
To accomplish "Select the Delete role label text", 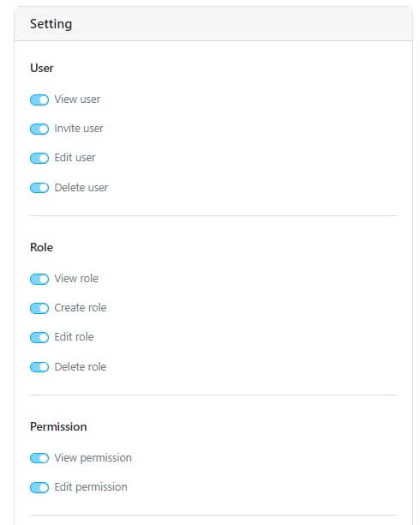I will coord(81,367).
